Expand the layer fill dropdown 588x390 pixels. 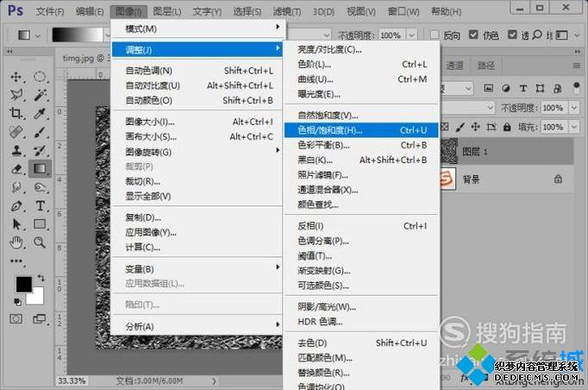pyautogui.click(x=574, y=127)
